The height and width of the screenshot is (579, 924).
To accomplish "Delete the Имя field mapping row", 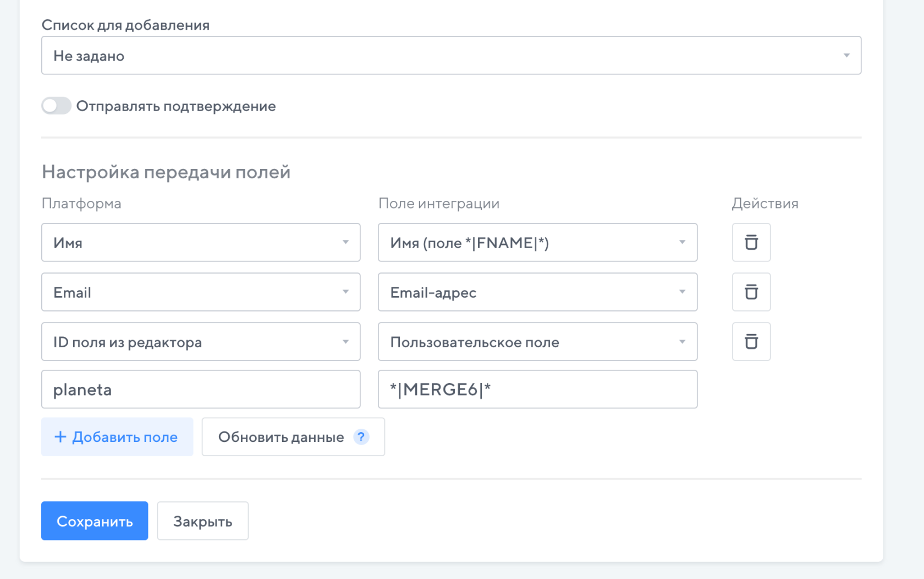I will (751, 242).
